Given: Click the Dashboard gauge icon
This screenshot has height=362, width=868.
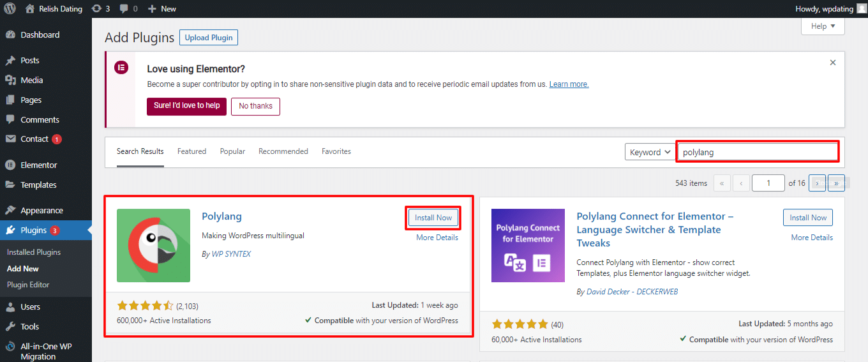Looking at the screenshot, I should 10,35.
